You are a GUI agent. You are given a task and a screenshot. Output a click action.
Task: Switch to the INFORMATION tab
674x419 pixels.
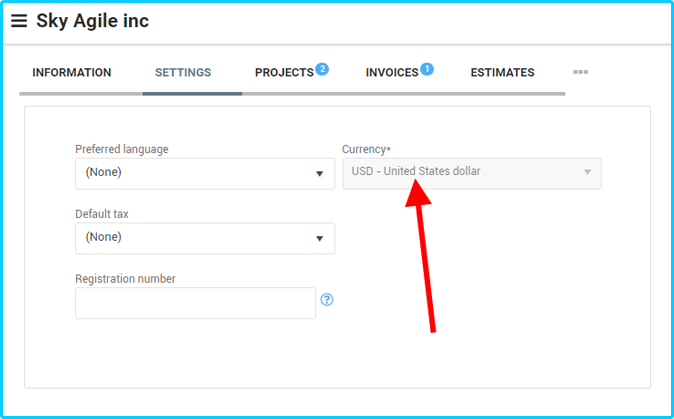pyautogui.click(x=72, y=72)
